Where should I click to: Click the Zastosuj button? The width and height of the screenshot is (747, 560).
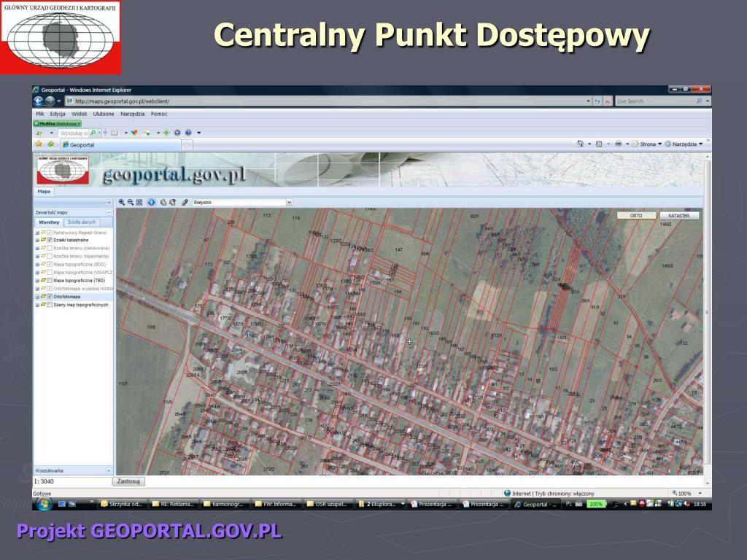coord(128,481)
